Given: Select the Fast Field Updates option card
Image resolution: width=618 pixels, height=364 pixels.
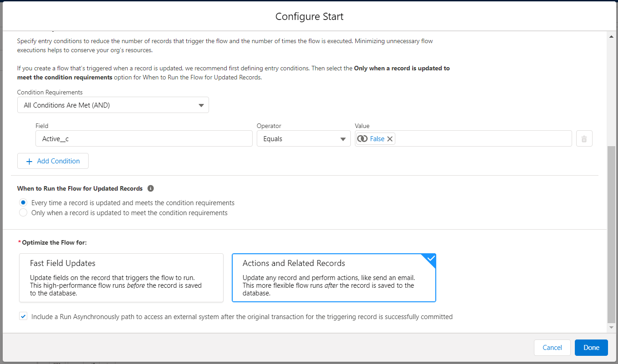Looking at the screenshot, I should 121,277.
